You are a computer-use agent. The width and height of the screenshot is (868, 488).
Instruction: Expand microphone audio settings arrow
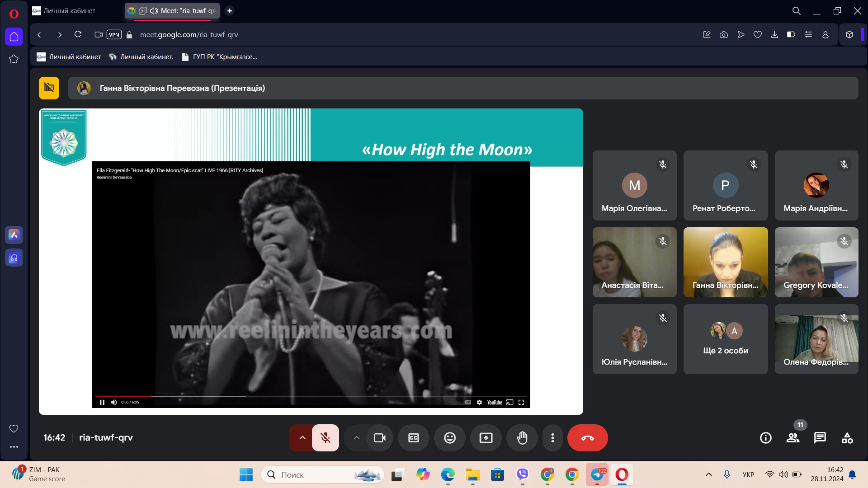(302, 437)
